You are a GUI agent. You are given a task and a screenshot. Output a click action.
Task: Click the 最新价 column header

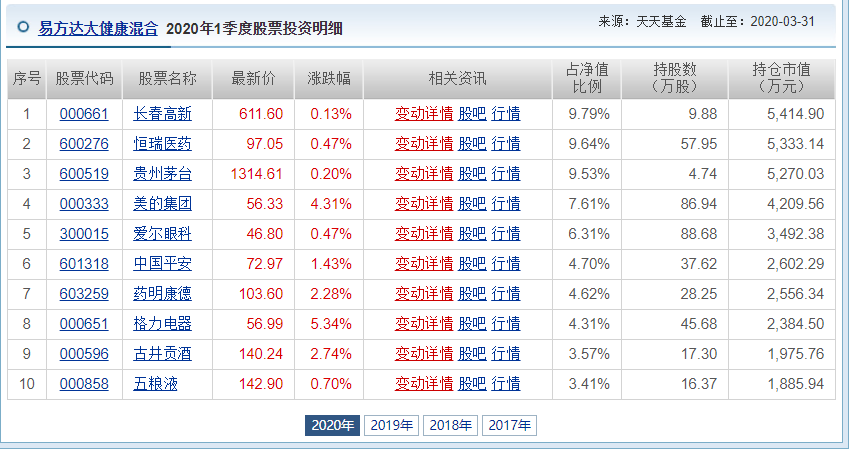[x=254, y=79]
